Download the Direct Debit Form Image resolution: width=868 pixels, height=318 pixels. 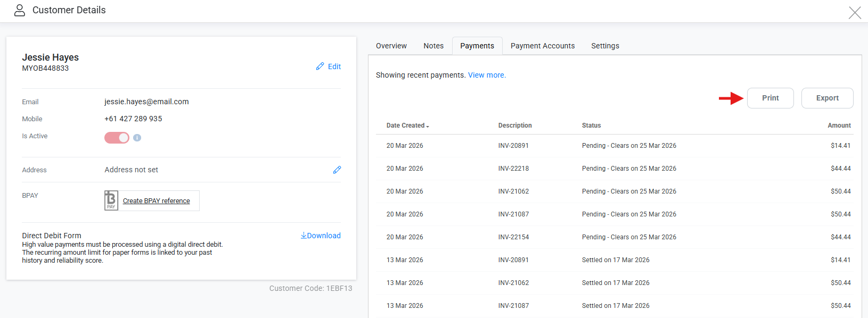point(321,236)
